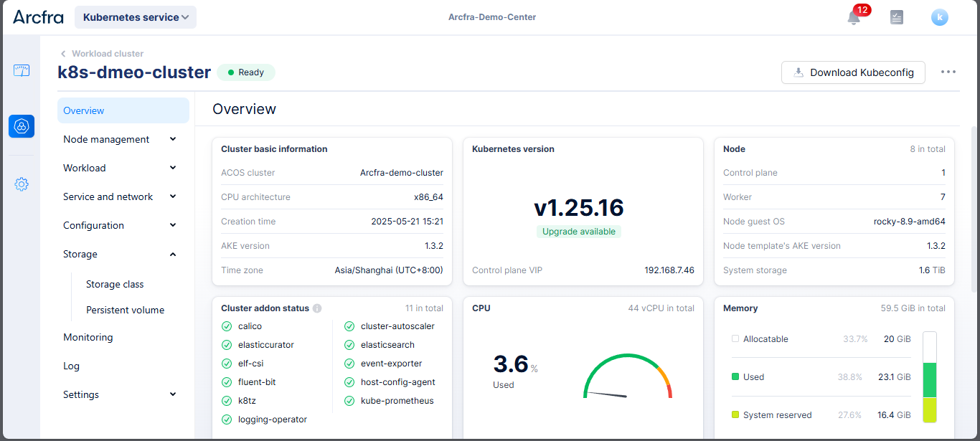Click the back arrow to Workload cluster
The width and height of the screenshot is (980, 441).
63,54
